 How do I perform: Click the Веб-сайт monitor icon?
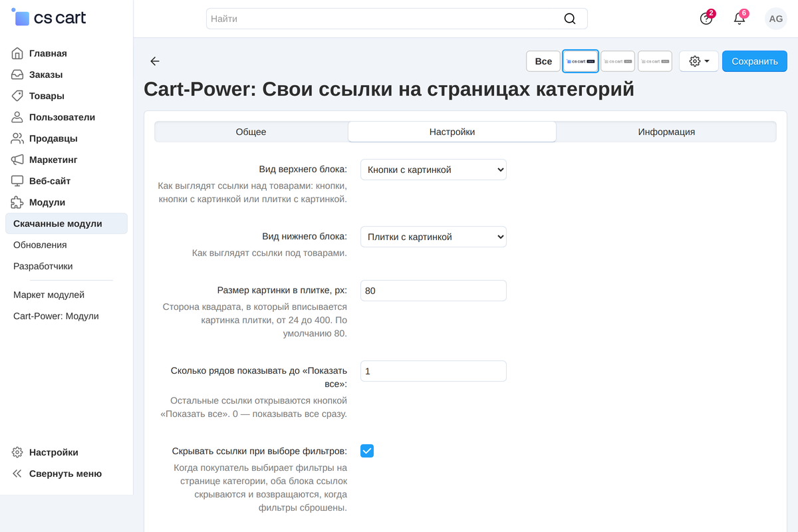17,181
